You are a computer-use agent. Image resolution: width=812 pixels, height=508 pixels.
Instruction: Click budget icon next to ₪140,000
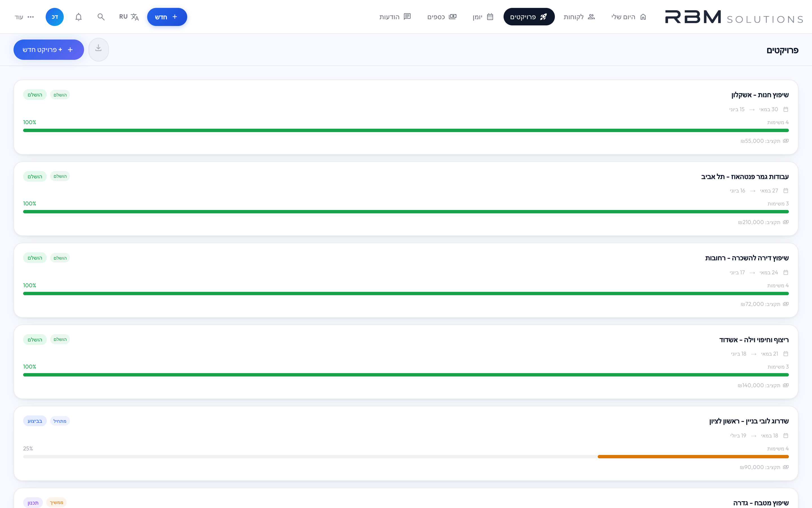(x=785, y=385)
